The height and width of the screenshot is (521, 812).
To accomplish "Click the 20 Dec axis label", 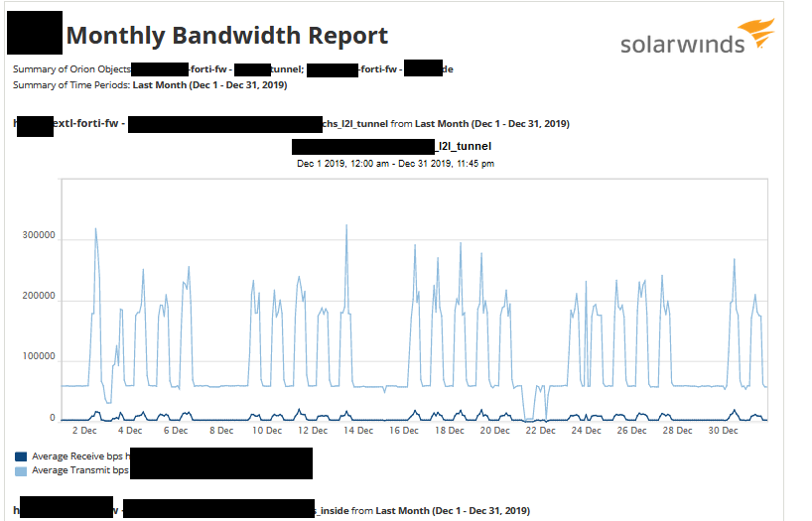I will 494,431.
